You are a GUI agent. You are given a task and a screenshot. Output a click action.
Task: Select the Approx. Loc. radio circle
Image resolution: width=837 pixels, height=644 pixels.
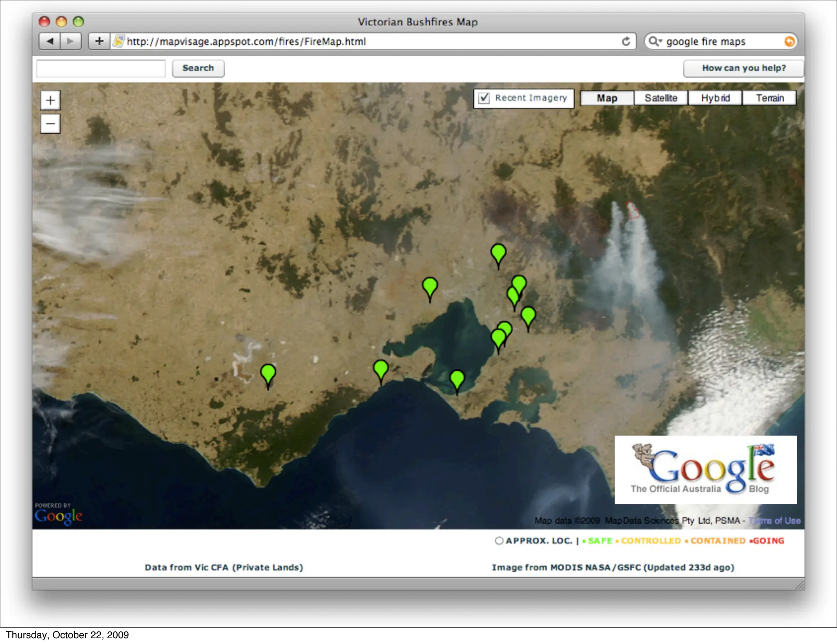[499, 541]
